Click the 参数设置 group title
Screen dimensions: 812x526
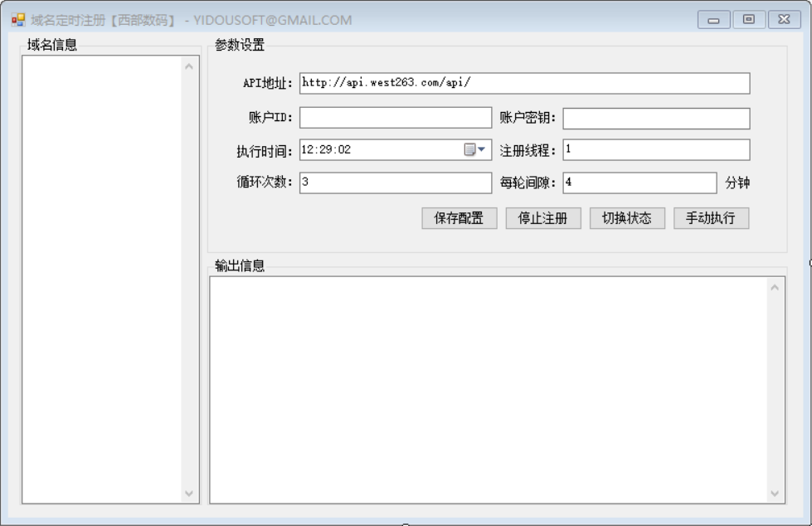tap(240, 45)
